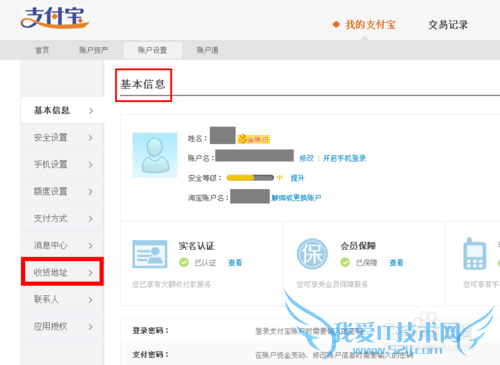The image size is (500, 365).
Task: Click 查看 under 实名认证
Action: click(235, 263)
